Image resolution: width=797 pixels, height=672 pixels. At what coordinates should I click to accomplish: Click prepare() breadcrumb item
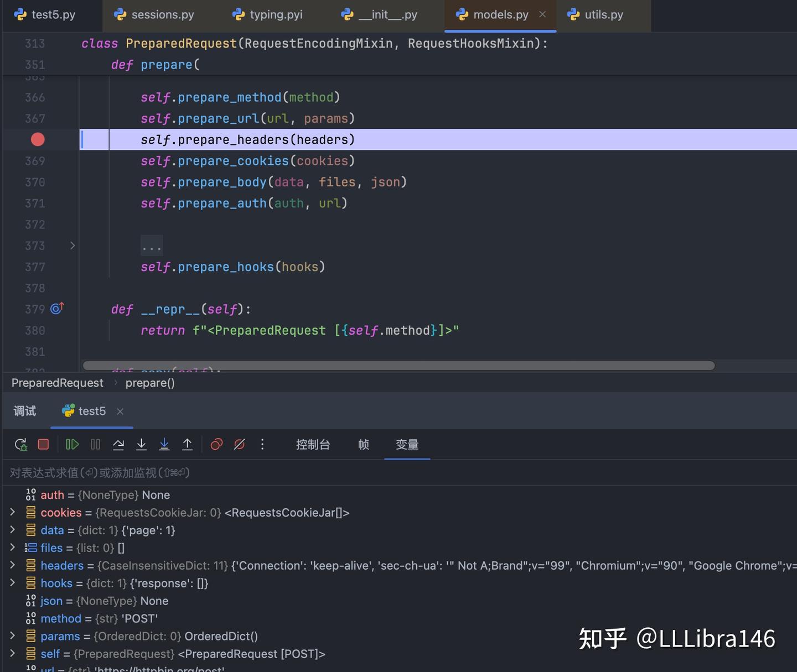[150, 383]
